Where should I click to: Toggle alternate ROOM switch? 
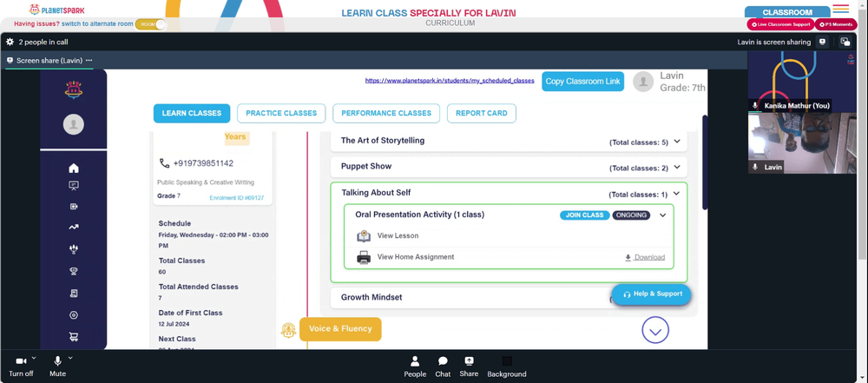tap(150, 24)
